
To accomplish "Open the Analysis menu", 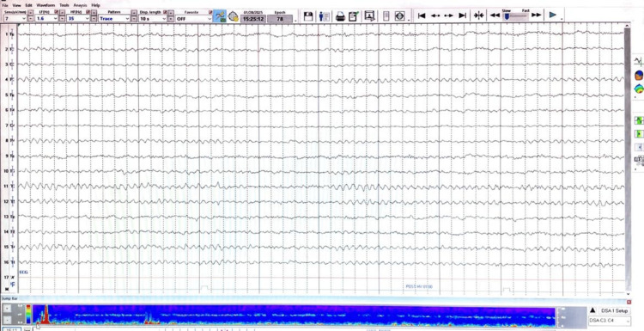I will (80, 5).
